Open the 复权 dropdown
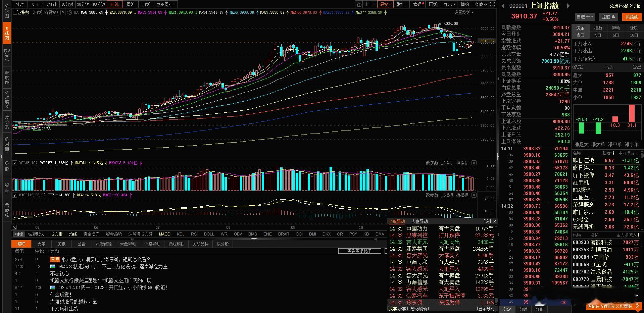The width and height of the screenshot is (644, 313). 386,4
